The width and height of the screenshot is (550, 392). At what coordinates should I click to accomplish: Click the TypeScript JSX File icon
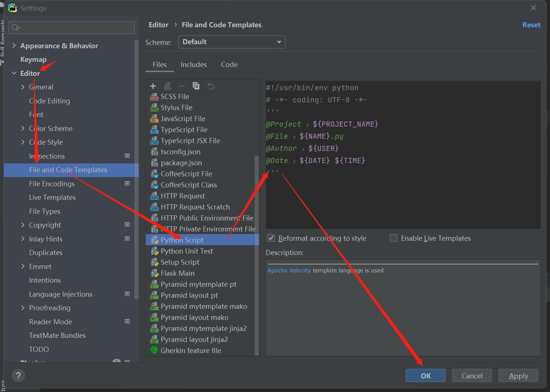(x=154, y=141)
